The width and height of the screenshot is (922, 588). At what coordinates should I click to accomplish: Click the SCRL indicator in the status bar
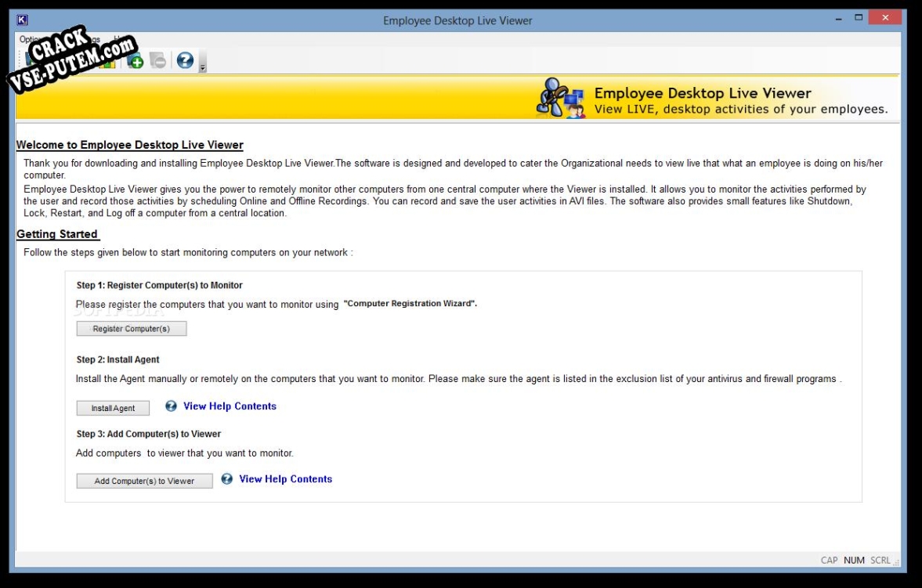point(880,561)
